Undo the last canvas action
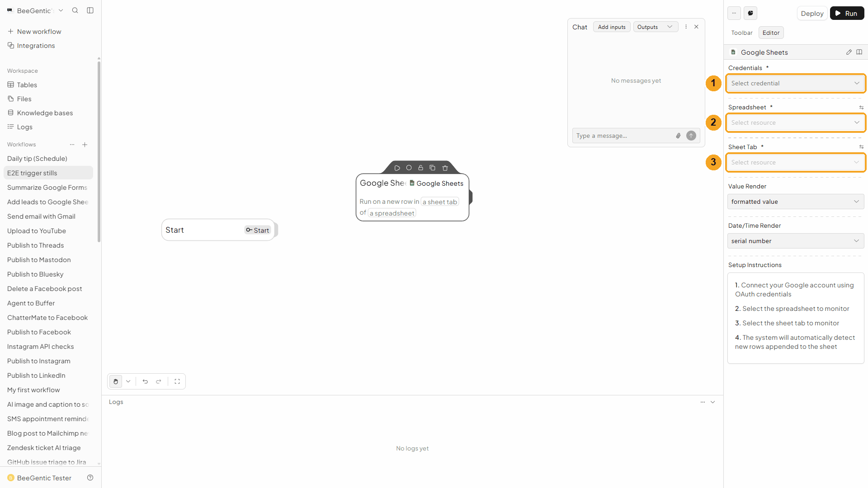This screenshot has height=488, width=868. pyautogui.click(x=145, y=381)
